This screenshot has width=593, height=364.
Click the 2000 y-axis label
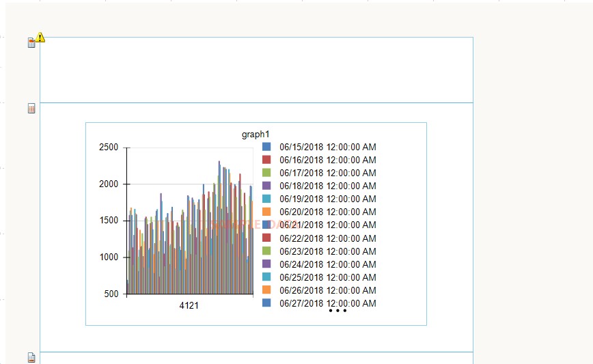[109, 184]
